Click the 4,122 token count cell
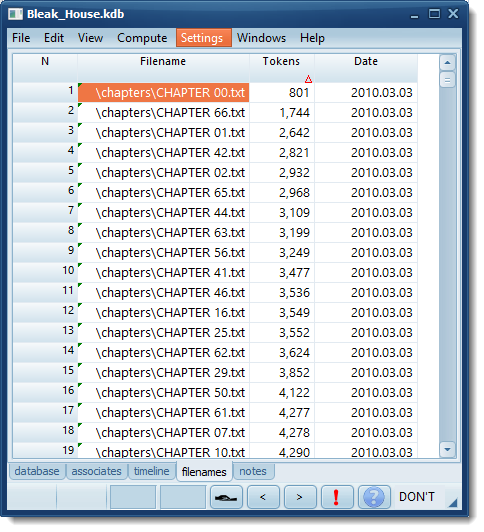The width and height of the screenshot is (484, 532). click(282, 393)
